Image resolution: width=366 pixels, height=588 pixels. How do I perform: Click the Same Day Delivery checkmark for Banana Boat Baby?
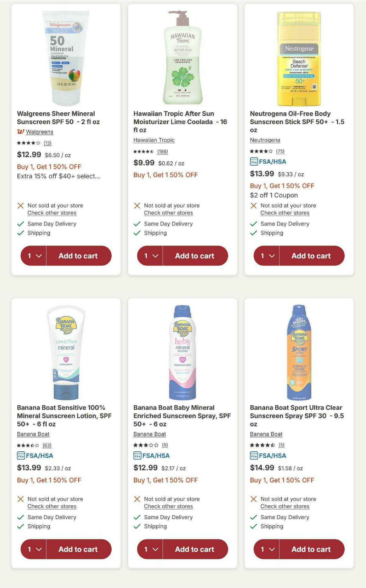point(137,517)
